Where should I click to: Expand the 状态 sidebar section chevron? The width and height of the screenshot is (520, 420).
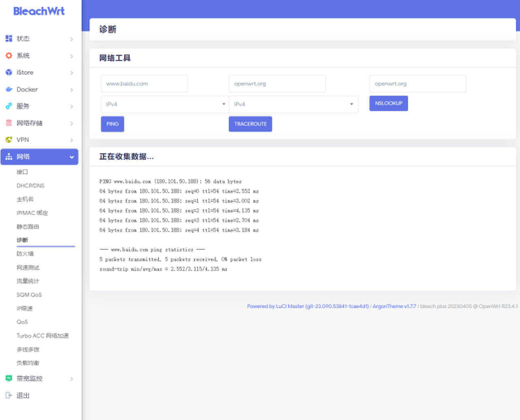(x=71, y=39)
